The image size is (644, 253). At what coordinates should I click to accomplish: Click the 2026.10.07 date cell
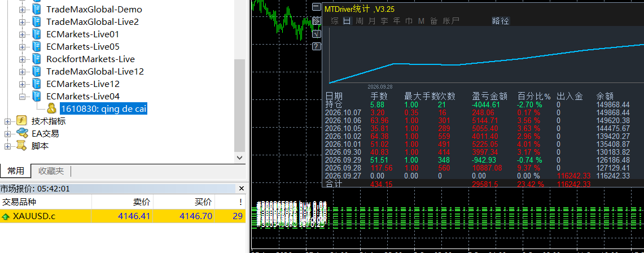coord(343,112)
